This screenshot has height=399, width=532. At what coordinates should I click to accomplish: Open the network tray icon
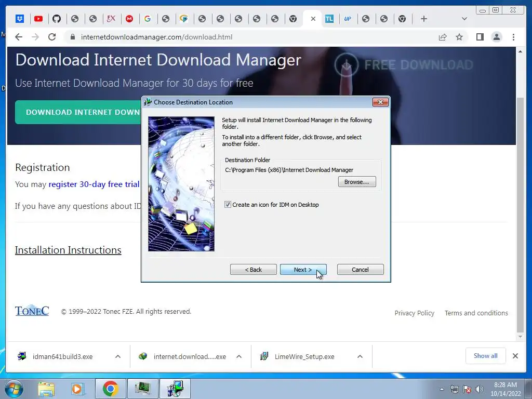tap(454, 389)
